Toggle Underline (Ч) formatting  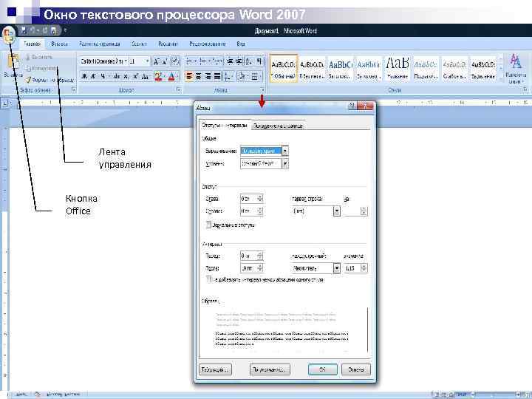pyautogui.click(x=103, y=76)
